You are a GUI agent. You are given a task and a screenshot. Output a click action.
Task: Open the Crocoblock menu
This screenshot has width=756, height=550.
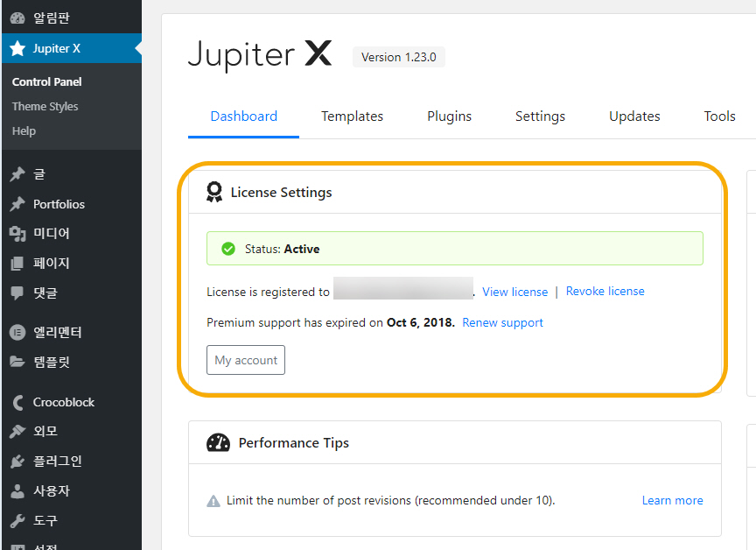[x=72, y=402]
